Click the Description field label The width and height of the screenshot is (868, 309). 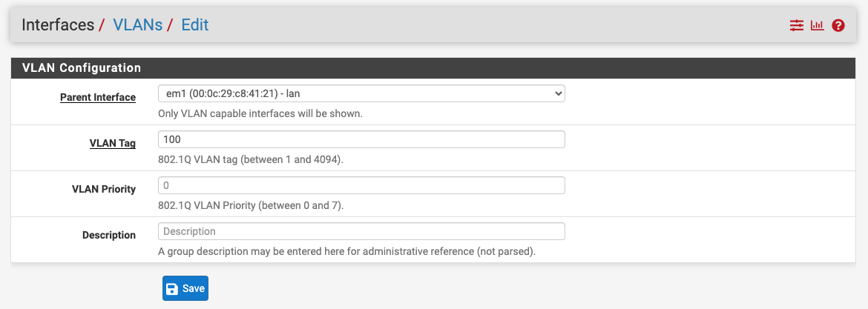(x=109, y=235)
